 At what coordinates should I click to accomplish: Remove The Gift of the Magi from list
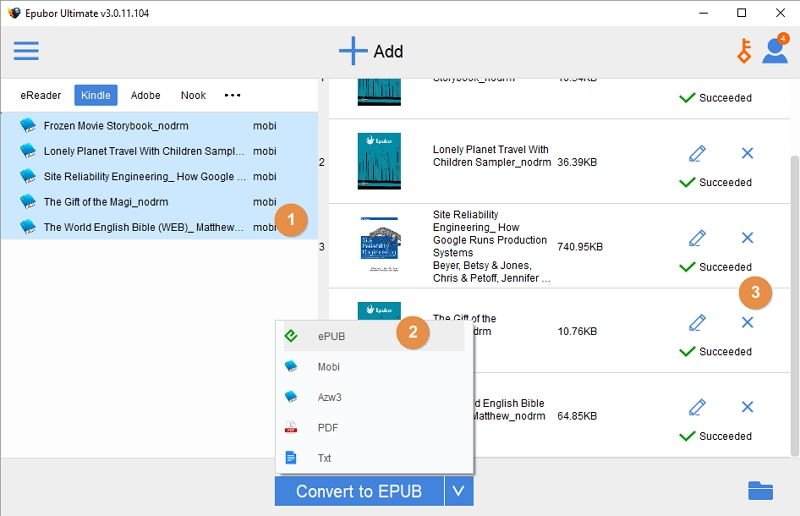747,323
